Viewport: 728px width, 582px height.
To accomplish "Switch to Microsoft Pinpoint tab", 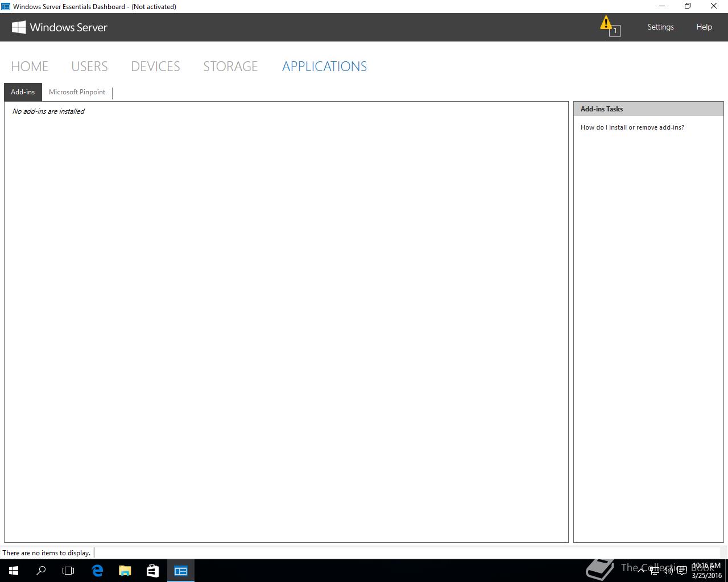I will pyautogui.click(x=77, y=92).
